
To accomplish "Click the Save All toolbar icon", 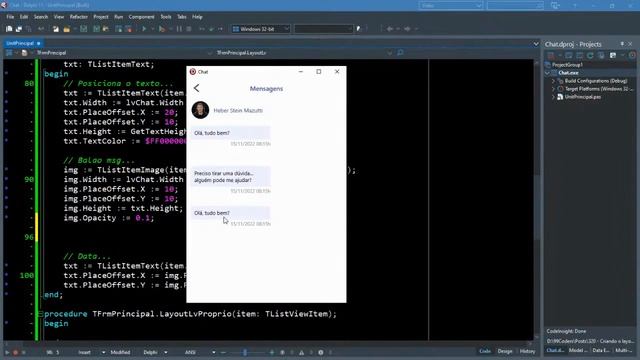I will click(x=96, y=29).
